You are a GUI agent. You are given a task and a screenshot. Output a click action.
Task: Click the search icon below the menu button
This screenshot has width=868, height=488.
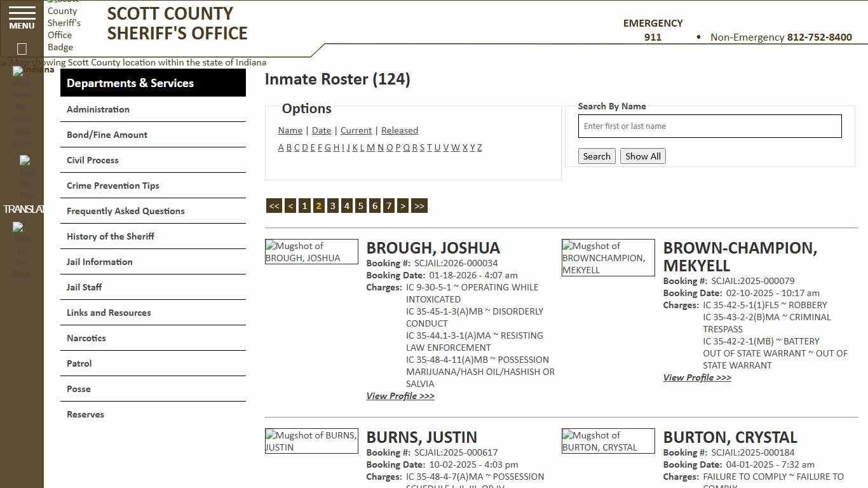click(x=21, y=48)
